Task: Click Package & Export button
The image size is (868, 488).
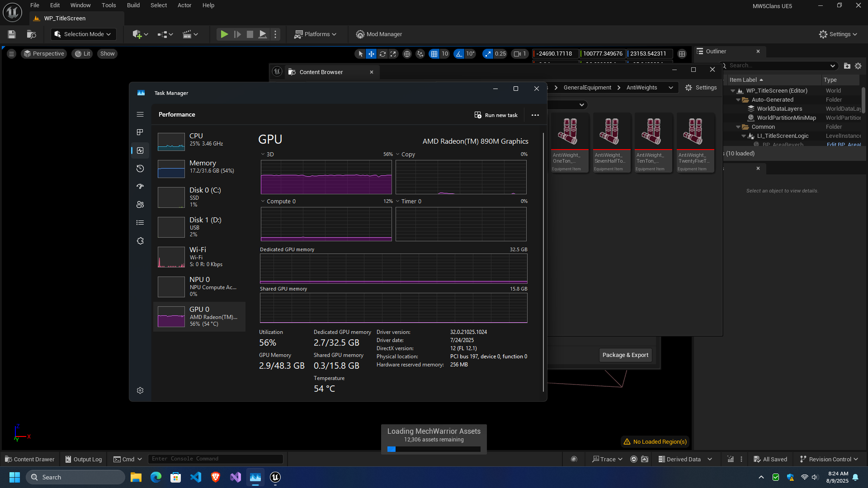Action: tap(625, 355)
